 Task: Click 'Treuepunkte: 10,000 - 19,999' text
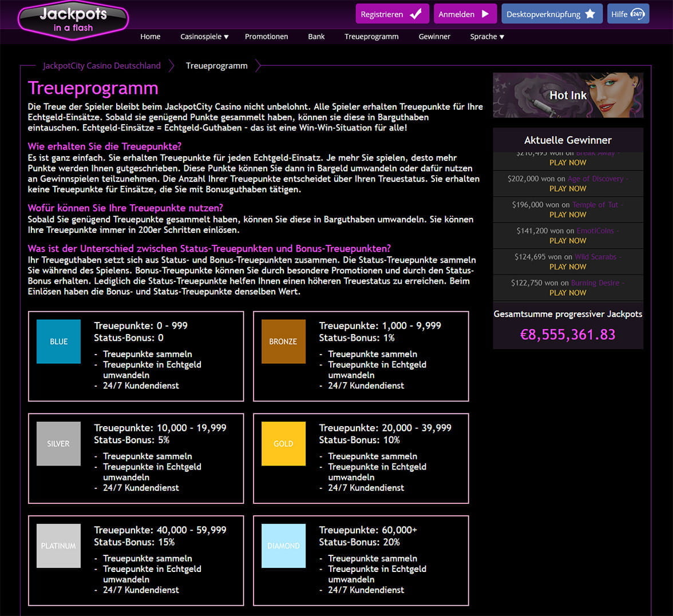pos(160,428)
